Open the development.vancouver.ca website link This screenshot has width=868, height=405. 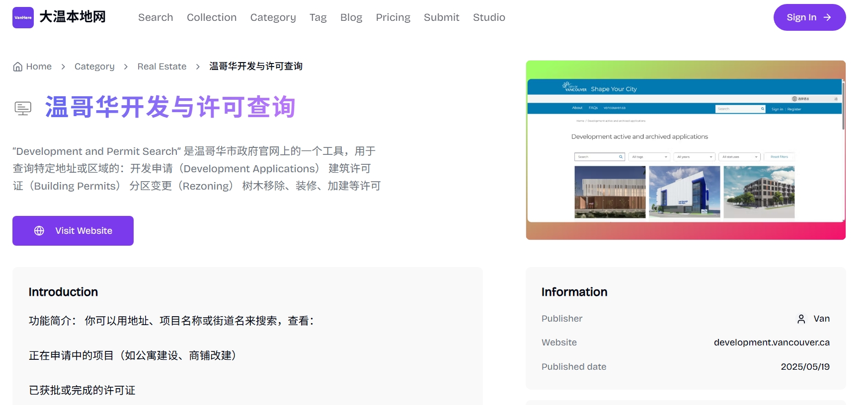771,342
